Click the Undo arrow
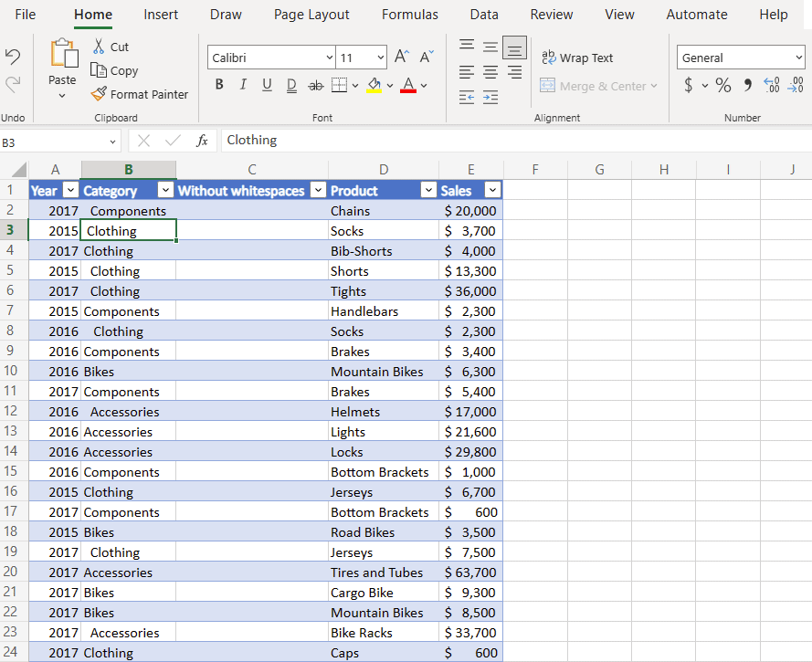Image resolution: width=812 pixels, height=662 pixels. [12, 57]
